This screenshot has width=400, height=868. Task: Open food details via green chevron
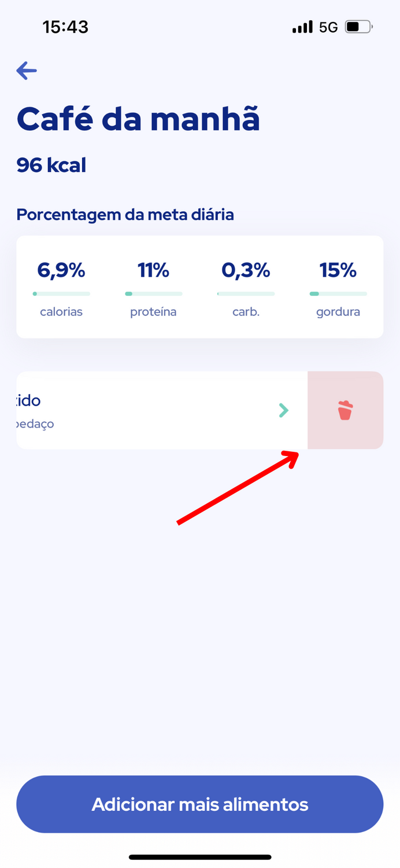283,410
